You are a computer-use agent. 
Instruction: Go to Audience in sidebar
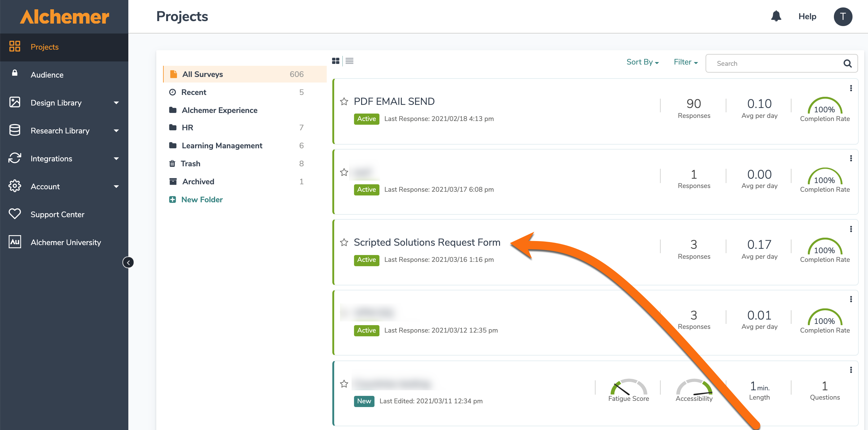47,75
